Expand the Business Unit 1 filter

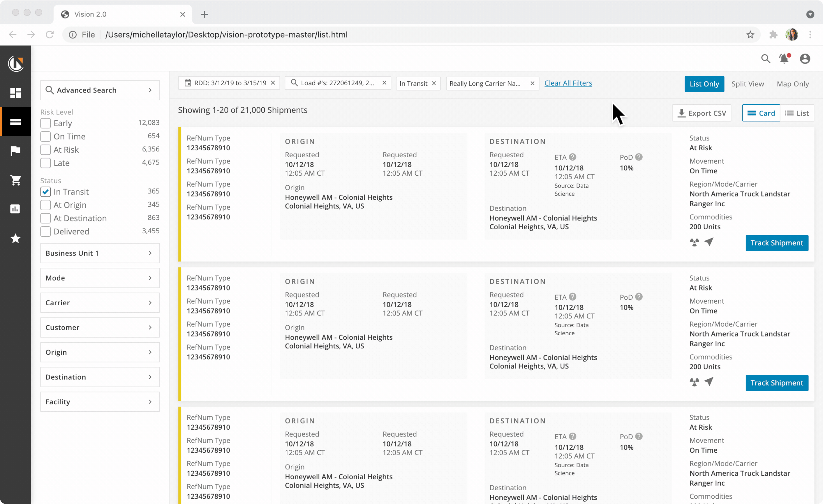click(x=99, y=253)
